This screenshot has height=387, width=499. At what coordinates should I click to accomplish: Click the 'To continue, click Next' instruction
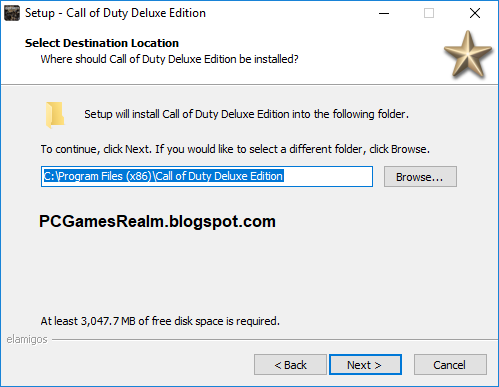[235, 149]
